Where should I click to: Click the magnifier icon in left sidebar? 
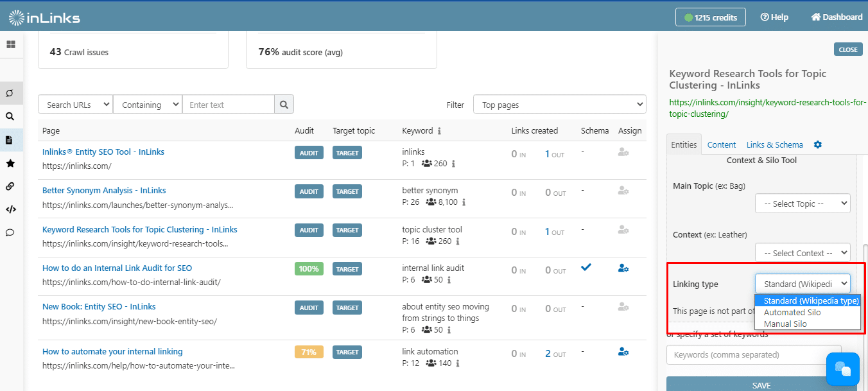point(10,117)
